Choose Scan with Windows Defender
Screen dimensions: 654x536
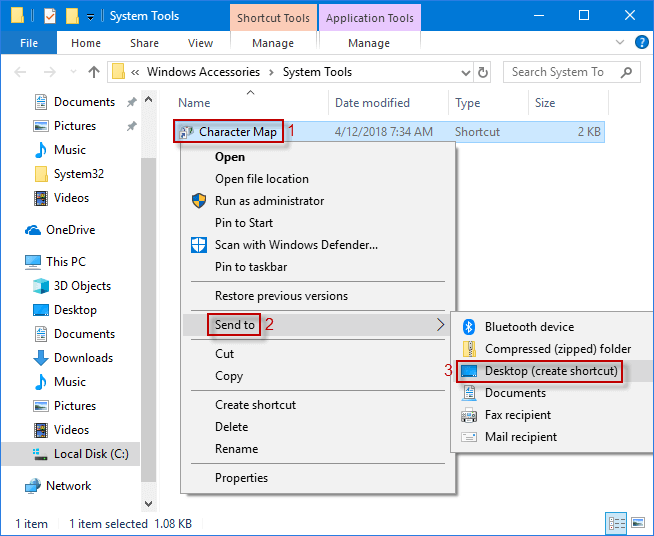318,245
